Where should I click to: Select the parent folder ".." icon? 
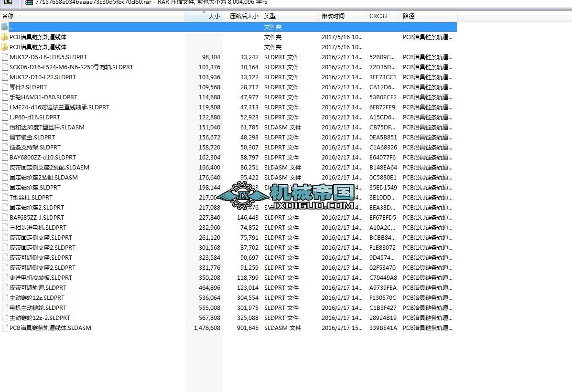tap(4, 27)
